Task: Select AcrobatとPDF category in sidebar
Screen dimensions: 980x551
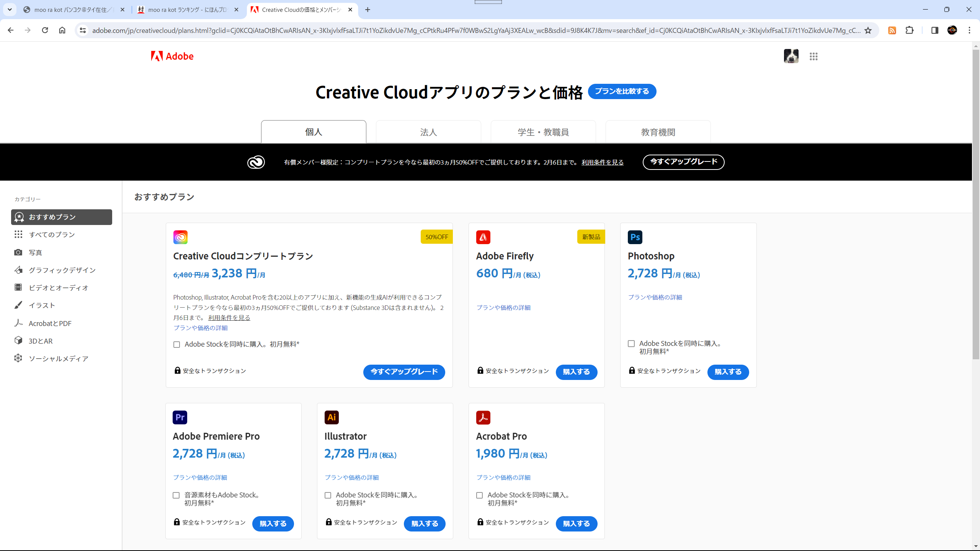Action: coord(50,323)
